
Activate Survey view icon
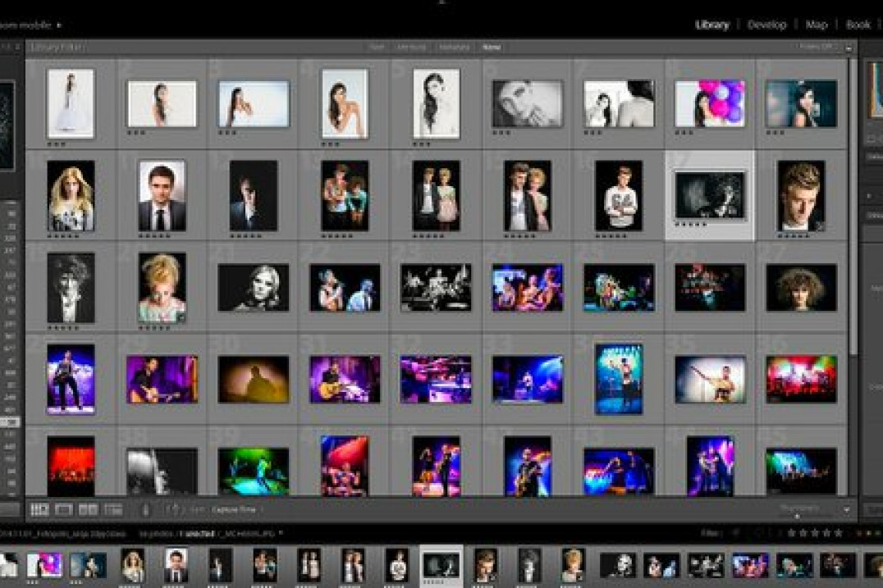pyautogui.click(x=114, y=509)
